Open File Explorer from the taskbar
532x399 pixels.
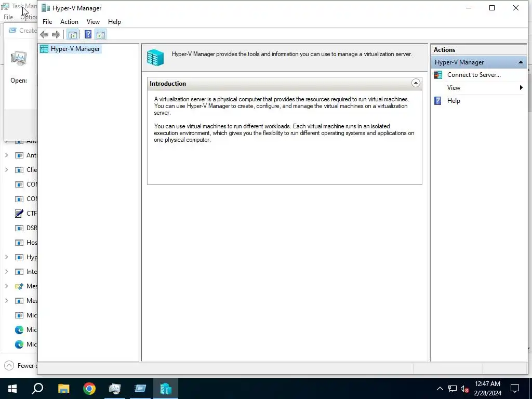coord(63,389)
